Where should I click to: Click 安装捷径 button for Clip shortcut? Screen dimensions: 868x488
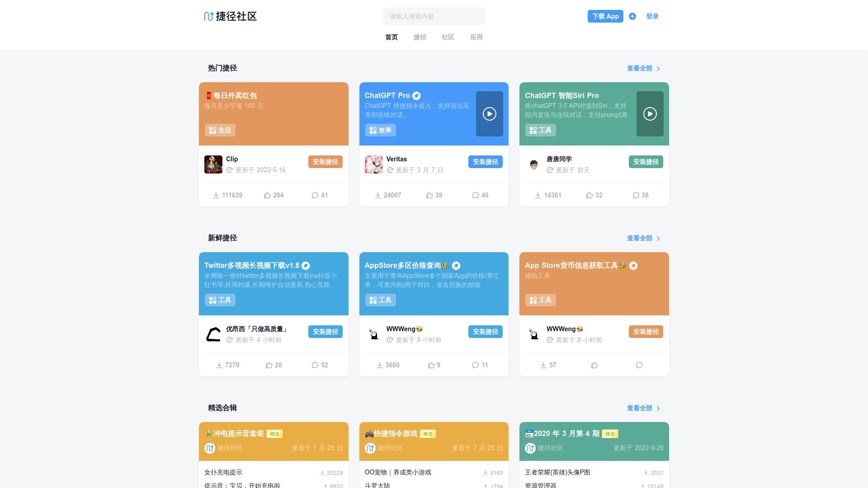pos(325,161)
